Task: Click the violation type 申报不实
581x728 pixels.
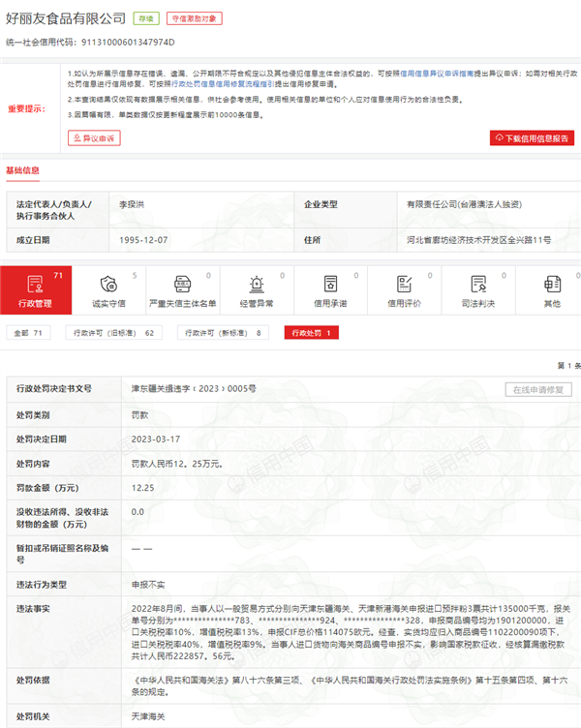Action: tap(148, 585)
